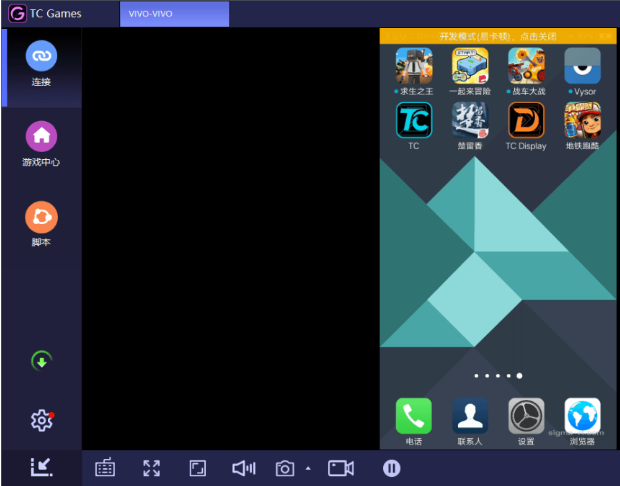
Task: Open the 浏览器 browser app in dock
Action: tap(582, 416)
